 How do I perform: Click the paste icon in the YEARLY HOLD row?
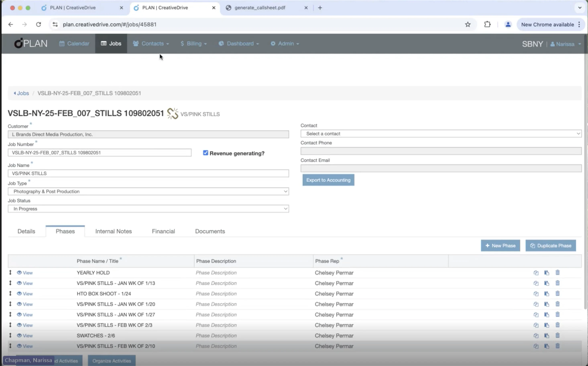pyautogui.click(x=546, y=273)
